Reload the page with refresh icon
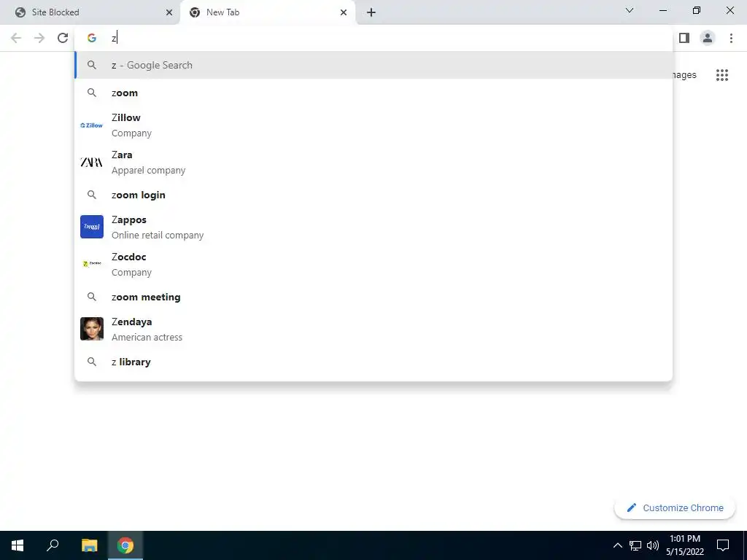Image resolution: width=747 pixels, height=560 pixels. click(x=63, y=38)
